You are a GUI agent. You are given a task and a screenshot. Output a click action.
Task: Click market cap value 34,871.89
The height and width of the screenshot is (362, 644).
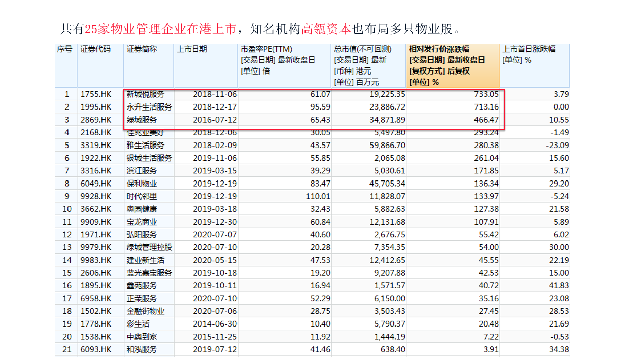[x=387, y=120]
